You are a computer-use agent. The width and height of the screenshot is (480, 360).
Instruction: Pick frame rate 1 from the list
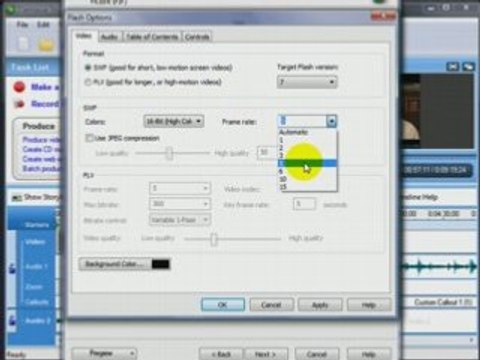coord(307,140)
